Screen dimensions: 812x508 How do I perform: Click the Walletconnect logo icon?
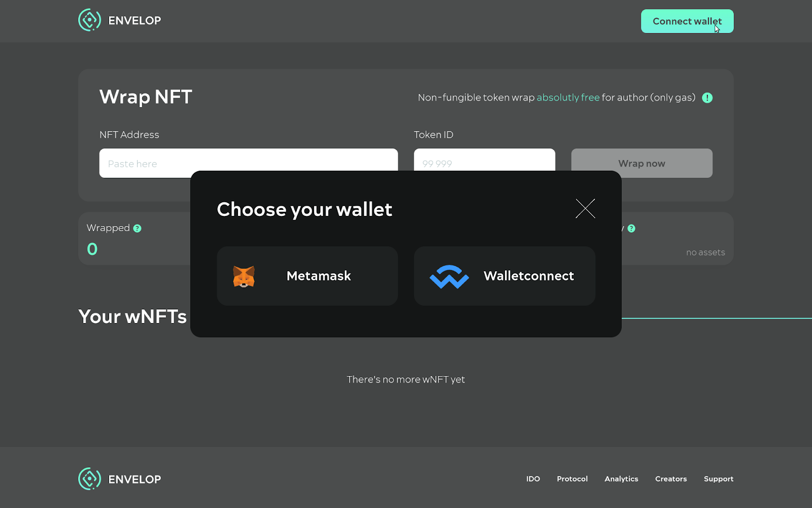(x=449, y=277)
